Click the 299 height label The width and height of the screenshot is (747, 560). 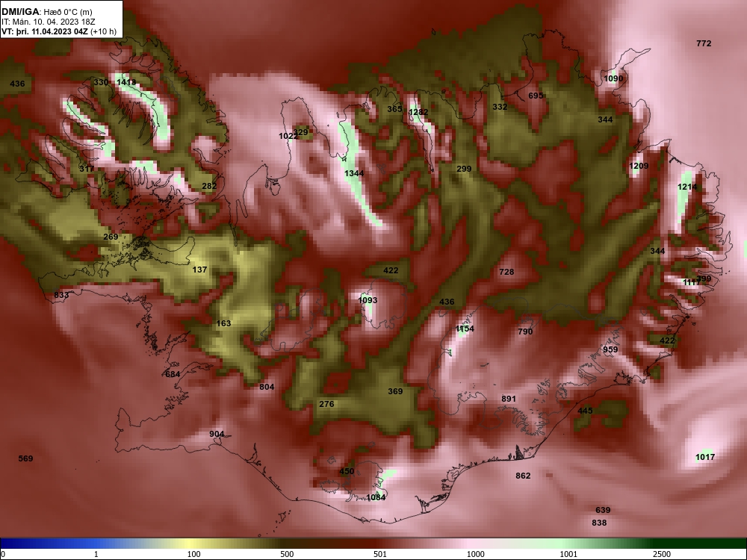click(x=464, y=169)
